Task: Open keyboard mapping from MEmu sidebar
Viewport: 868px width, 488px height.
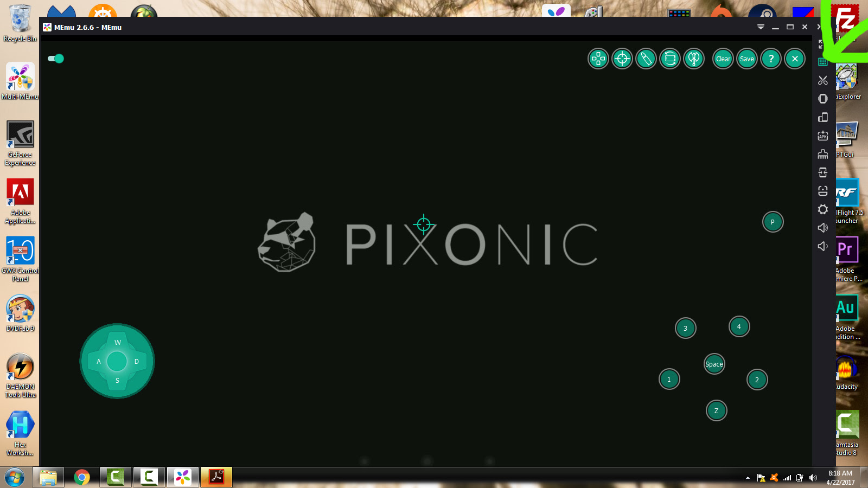Action: point(823,62)
